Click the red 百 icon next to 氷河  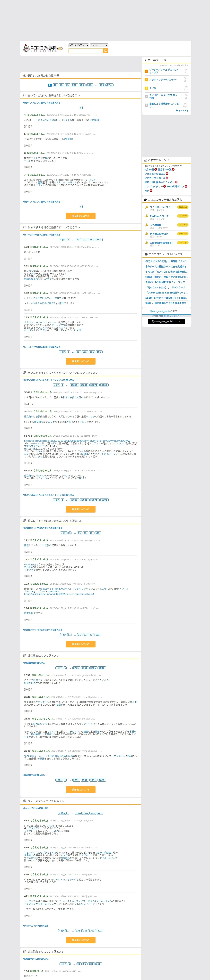(x=151, y=191)
